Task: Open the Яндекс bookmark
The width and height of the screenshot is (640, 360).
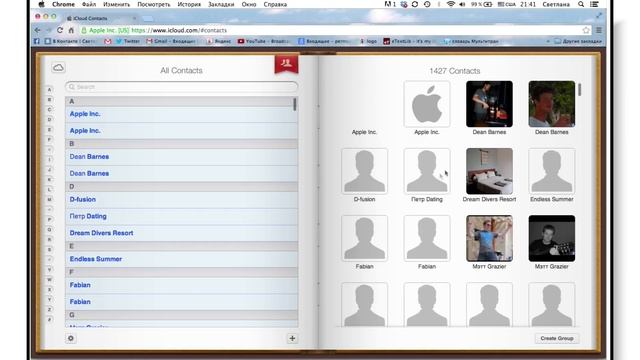Action: [219, 41]
